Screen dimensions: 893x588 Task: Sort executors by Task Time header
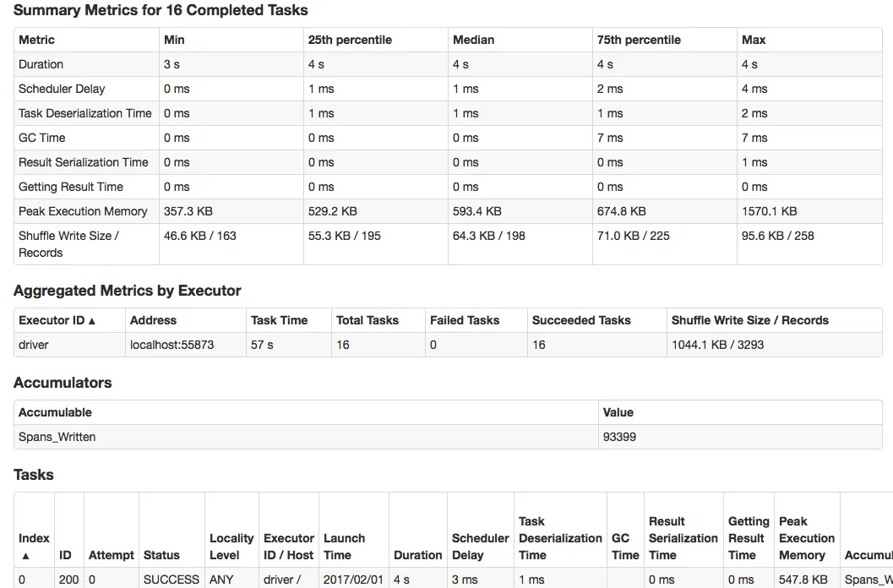tap(279, 320)
